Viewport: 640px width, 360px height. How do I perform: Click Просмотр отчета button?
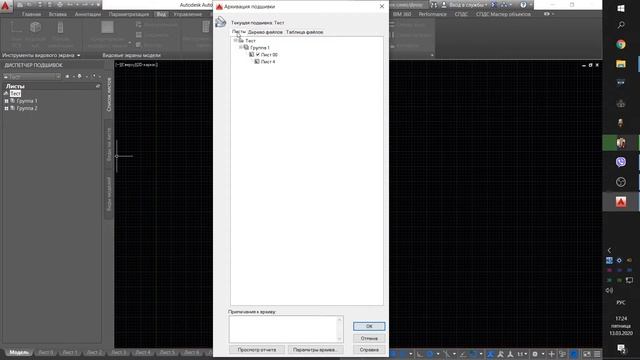coord(257,350)
